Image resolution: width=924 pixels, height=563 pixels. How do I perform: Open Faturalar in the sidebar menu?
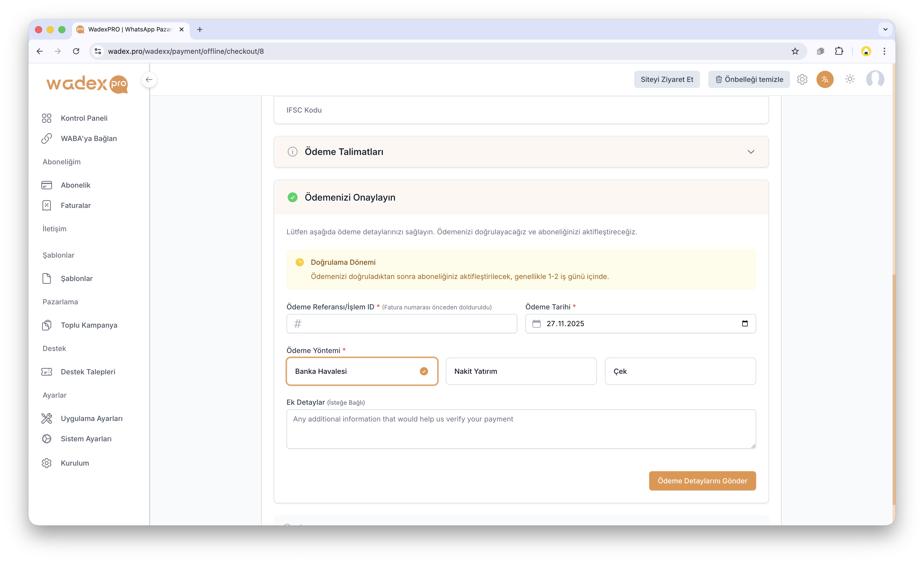76,205
